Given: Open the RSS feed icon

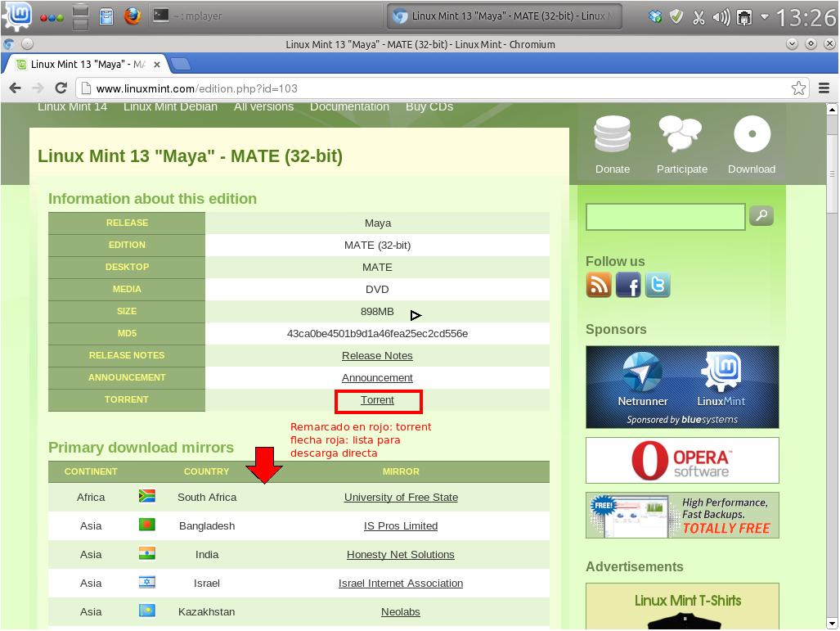Looking at the screenshot, I should [x=599, y=285].
